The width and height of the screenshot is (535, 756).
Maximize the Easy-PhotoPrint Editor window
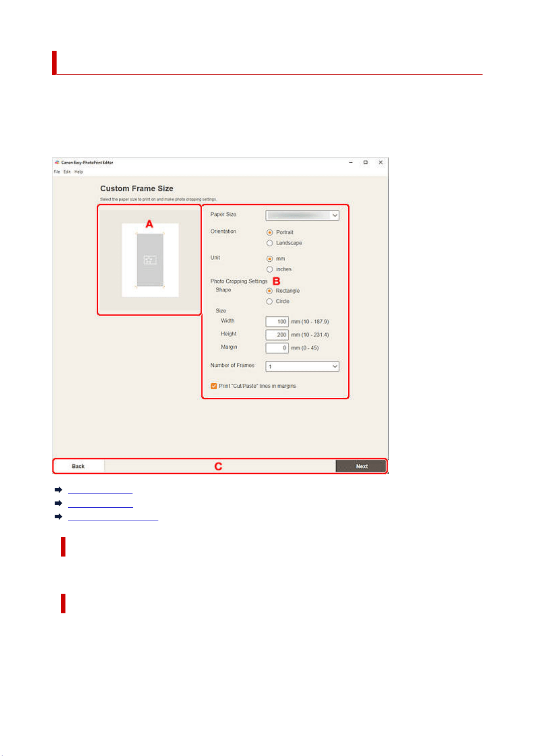tap(366, 162)
